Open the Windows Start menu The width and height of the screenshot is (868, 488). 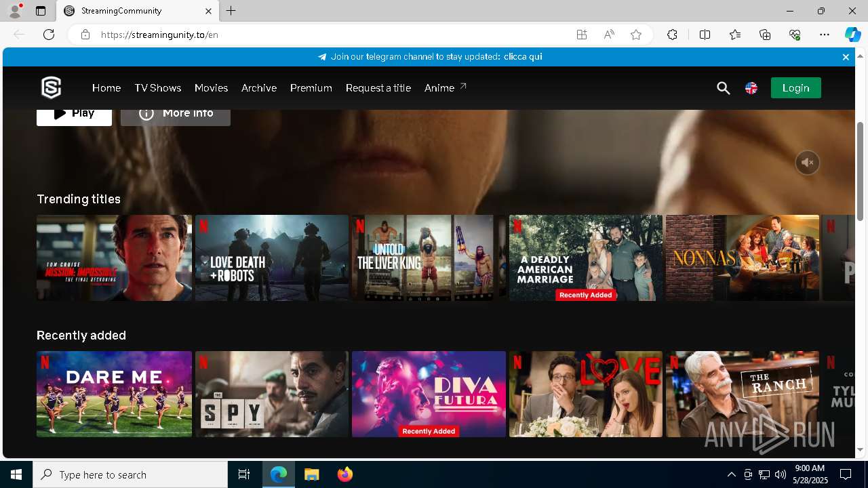pos(16,474)
